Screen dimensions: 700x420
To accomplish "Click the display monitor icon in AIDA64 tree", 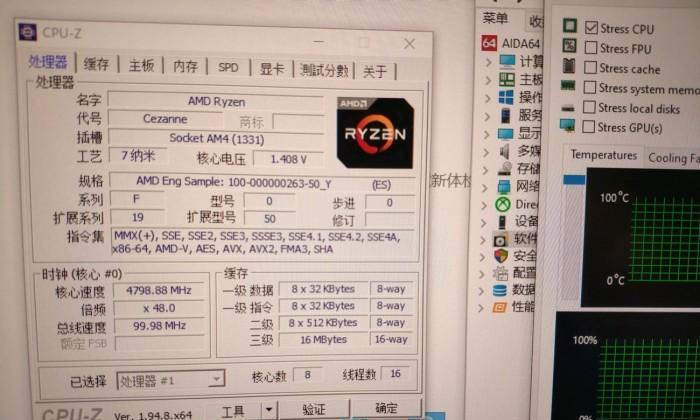I will pos(505,134).
